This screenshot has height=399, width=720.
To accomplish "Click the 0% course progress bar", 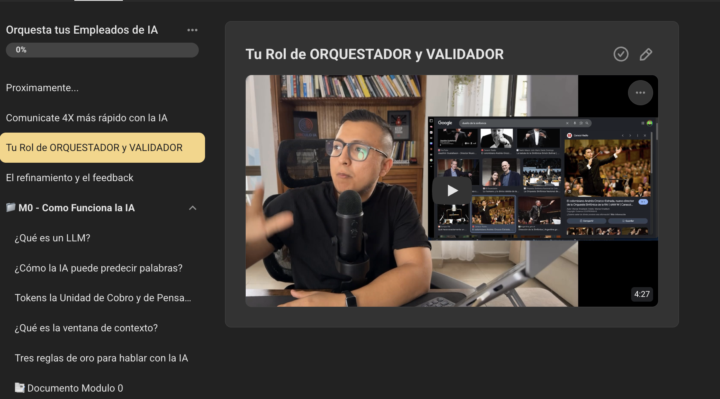I will (x=102, y=50).
